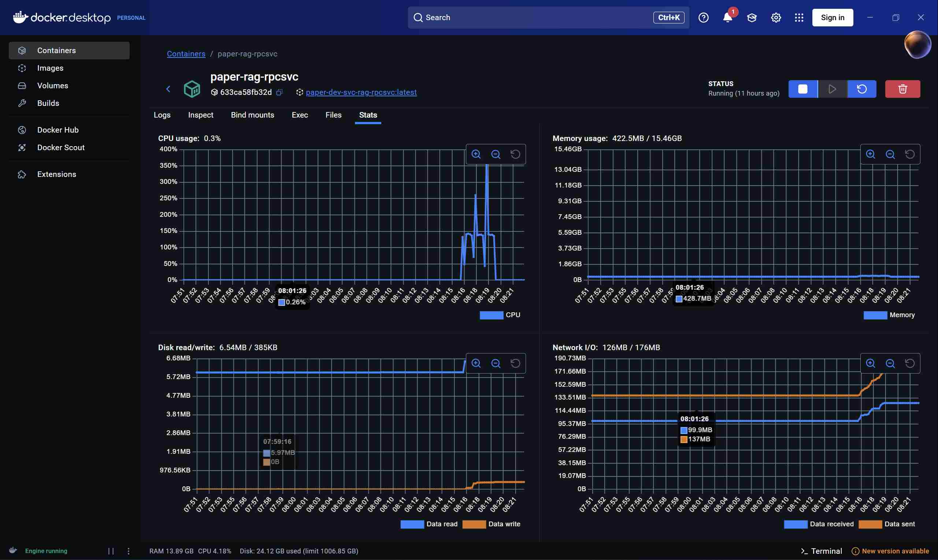Click New version available notice
The image size is (938, 560).
890,551
